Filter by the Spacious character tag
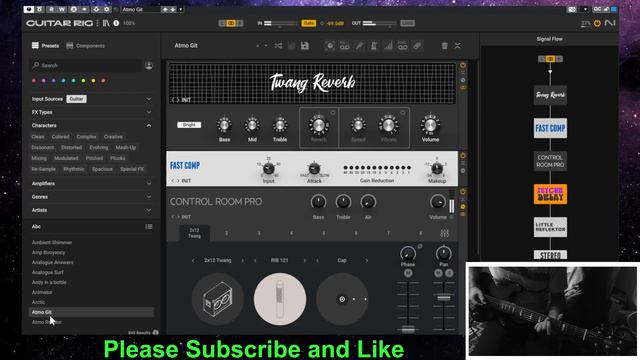The height and width of the screenshot is (360, 640). pos(102,169)
